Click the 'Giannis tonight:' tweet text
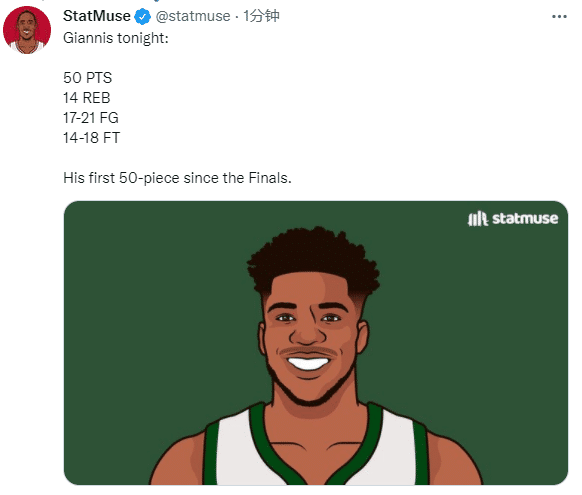This screenshot has height=495, width=582. [x=116, y=38]
